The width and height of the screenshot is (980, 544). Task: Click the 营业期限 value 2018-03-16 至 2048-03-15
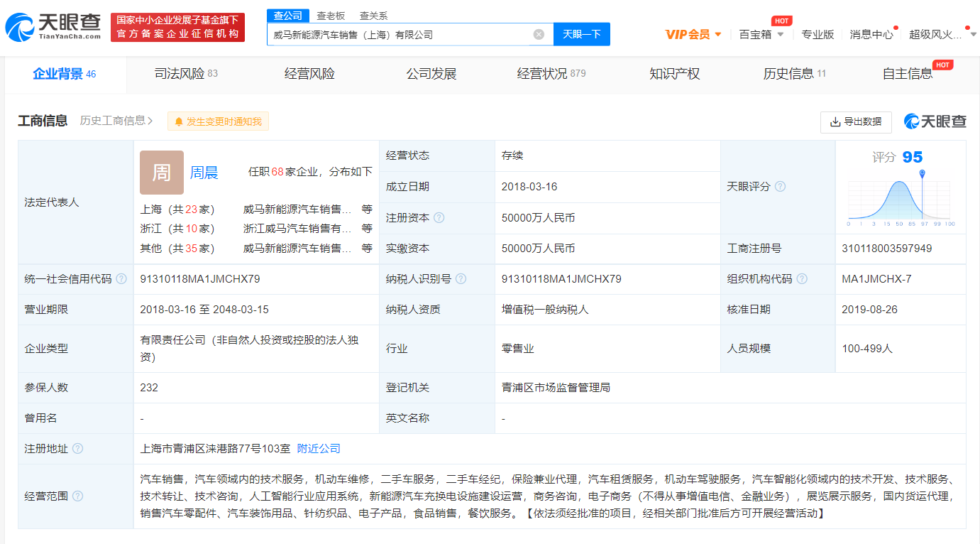click(204, 310)
